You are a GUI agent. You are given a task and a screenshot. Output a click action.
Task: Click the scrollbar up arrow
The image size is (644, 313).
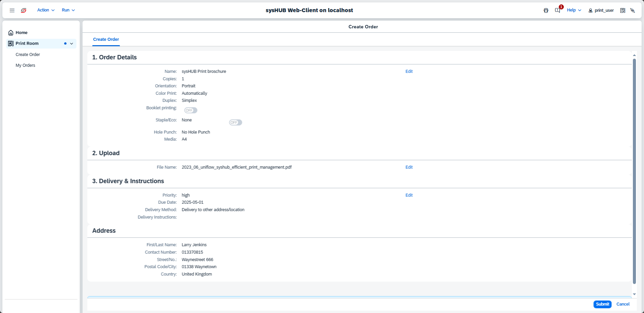pyautogui.click(x=634, y=55)
